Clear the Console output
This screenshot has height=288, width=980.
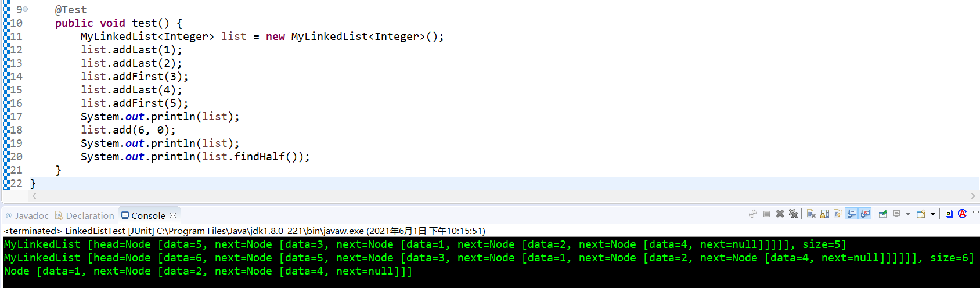click(x=811, y=214)
